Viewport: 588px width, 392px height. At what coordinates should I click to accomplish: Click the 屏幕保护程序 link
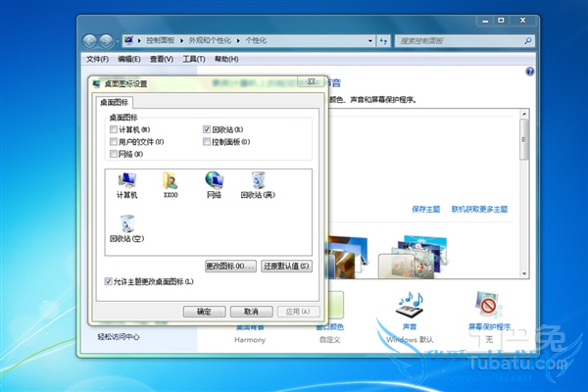click(489, 326)
